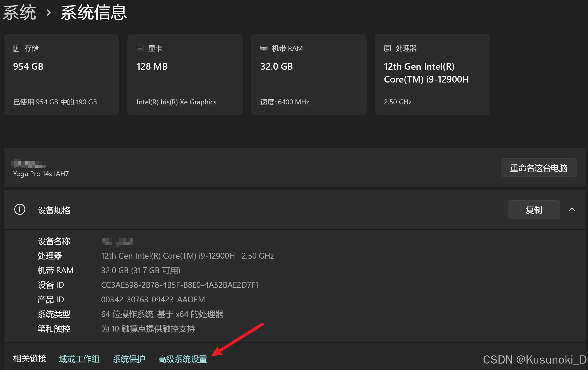Click the storage disk icon
Screen dimensions: 588x370
pos(16,48)
